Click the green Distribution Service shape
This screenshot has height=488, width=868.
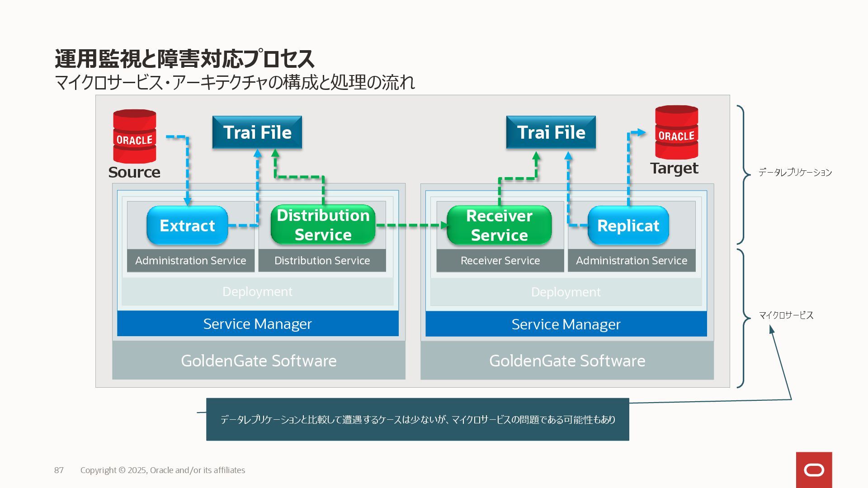323,225
